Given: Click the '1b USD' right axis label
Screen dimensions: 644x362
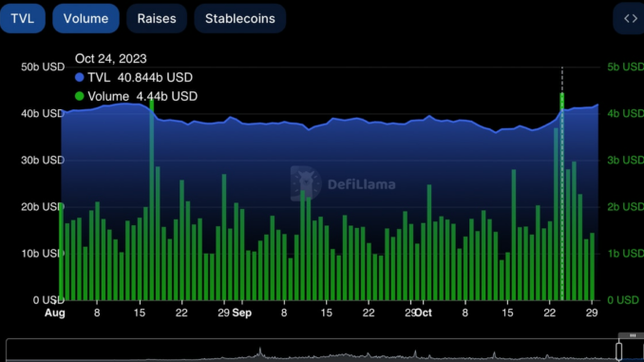Looking at the screenshot, I should click(x=626, y=253).
